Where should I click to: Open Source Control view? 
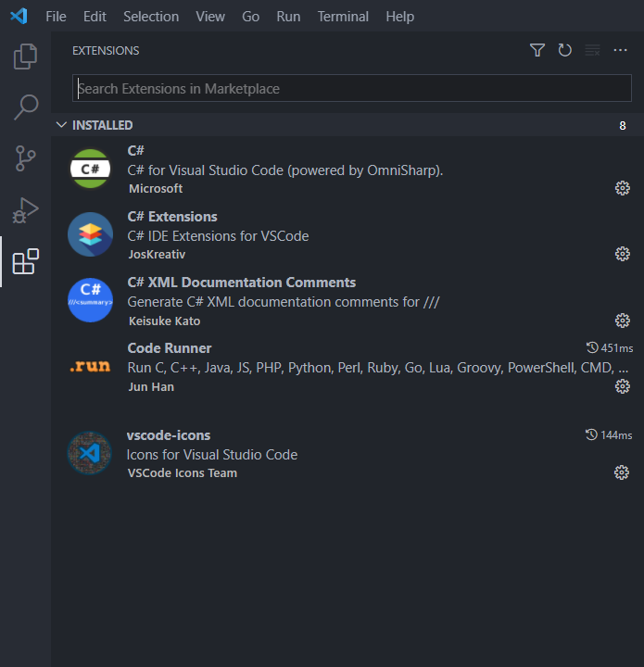pos(26,158)
